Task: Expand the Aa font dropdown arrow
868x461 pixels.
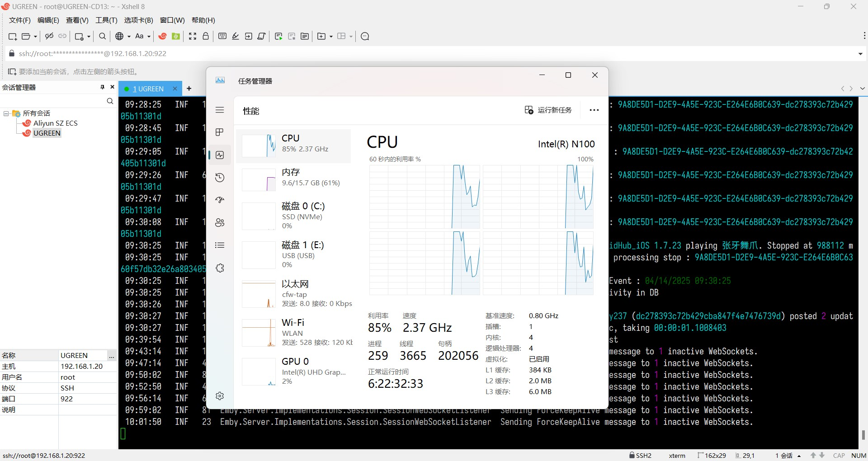Action: pyautogui.click(x=149, y=37)
